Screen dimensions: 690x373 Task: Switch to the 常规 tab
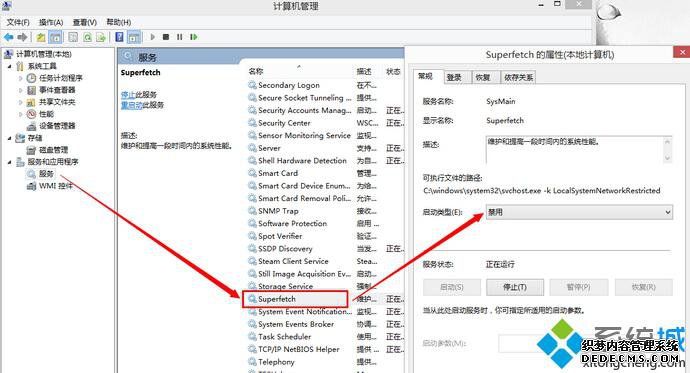point(426,77)
